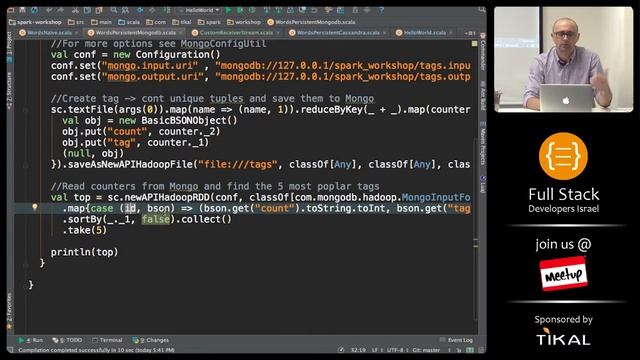Switch to the first editor tab, WordsNaive.scala
This screenshot has height=360, width=640.
pyautogui.click(x=50, y=33)
